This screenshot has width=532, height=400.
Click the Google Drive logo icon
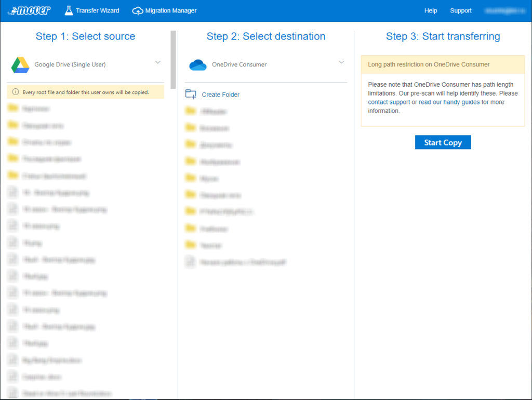pos(20,65)
